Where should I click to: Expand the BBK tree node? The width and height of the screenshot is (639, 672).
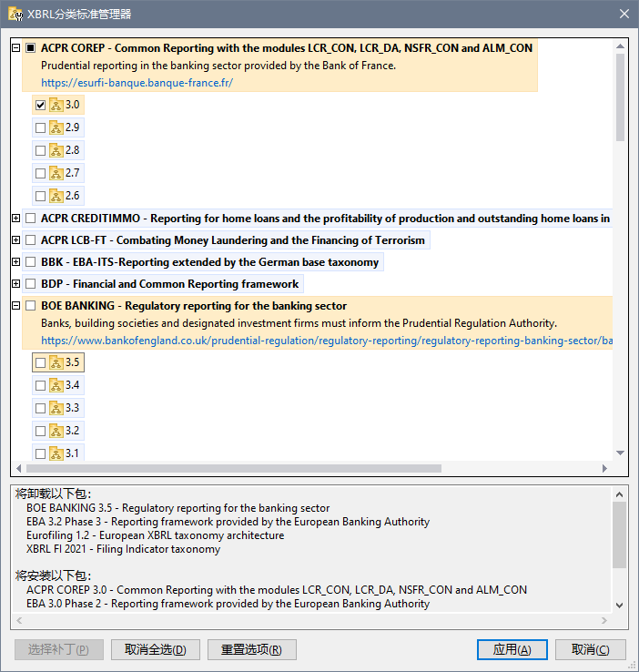[x=15, y=262]
